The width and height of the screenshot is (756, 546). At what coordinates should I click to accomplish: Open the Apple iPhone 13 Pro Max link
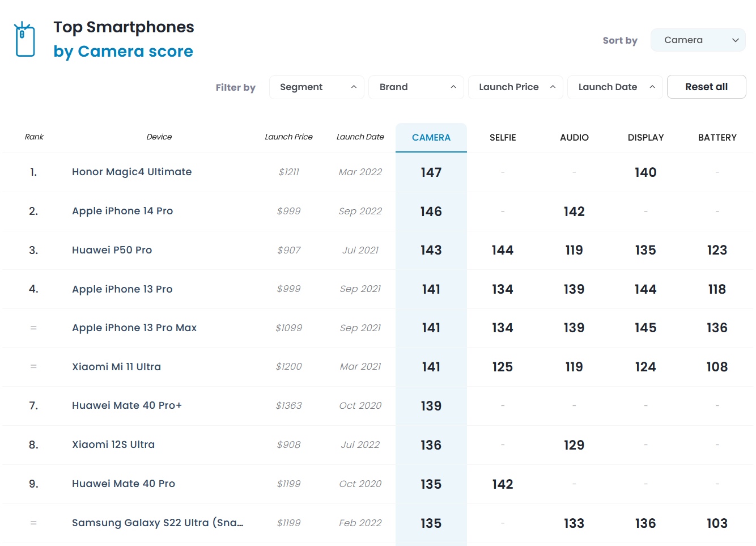pyautogui.click(x=134, y=328)
